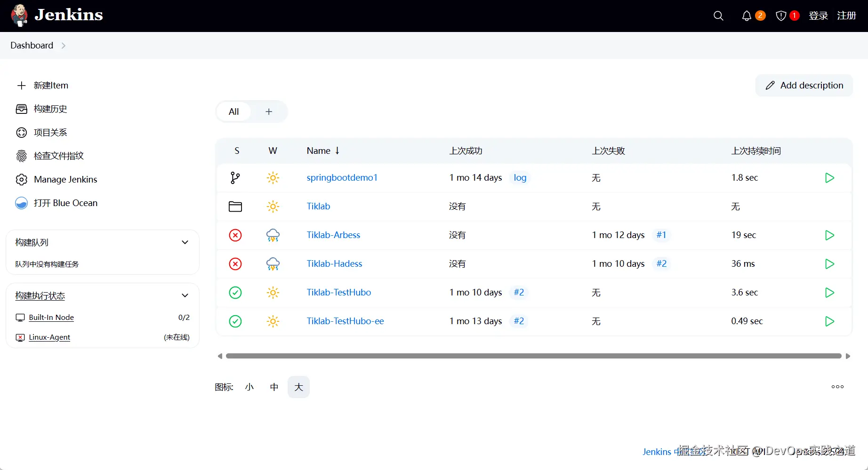Click the horizontal table scrollbar
The image size is (868, 470).
tap(534, 356)
